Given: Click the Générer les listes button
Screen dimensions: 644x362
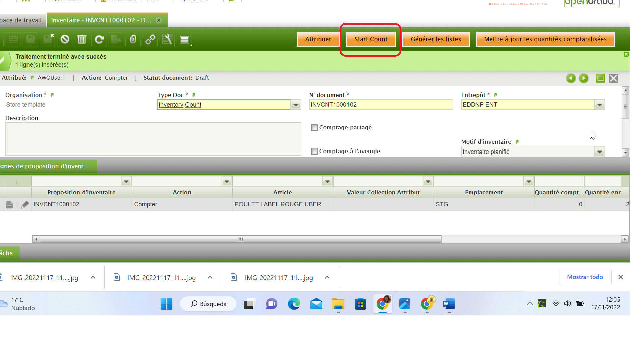Looking at the screenshot, I should [435, 39].
